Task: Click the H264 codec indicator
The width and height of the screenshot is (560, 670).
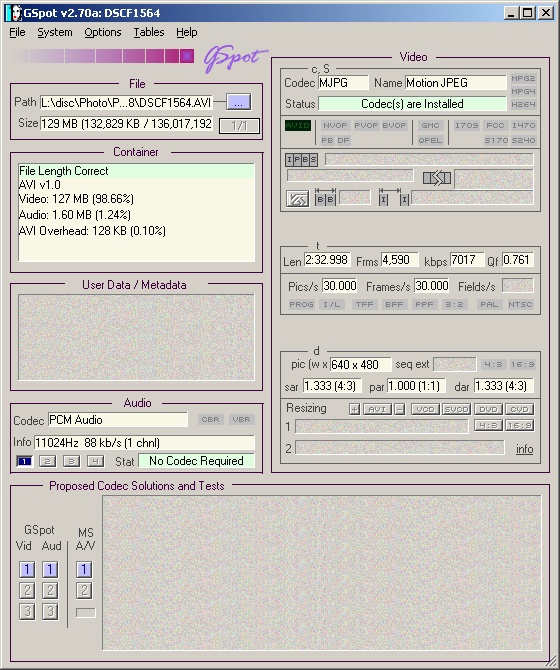Action: 523,104
